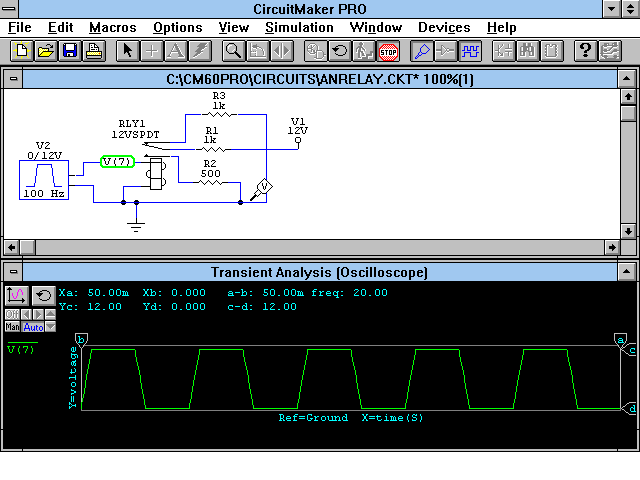The width and height of the screenshot is (640, 480).
Task: Activate the Zoom magnifier tool
Action: click(x=233, y=50)
